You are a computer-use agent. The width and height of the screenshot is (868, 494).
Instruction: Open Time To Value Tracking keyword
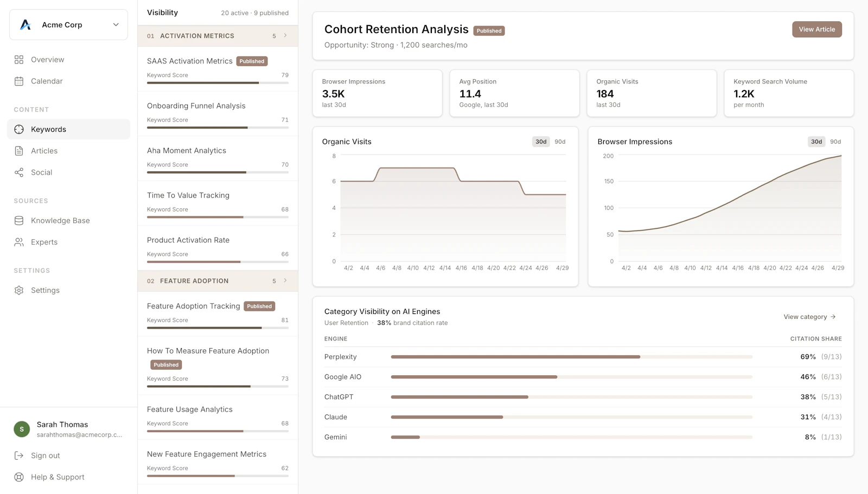(x=218, y=203)
